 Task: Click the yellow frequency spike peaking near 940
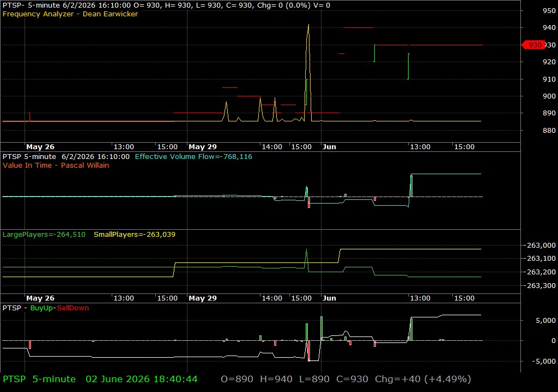point(308,71)
